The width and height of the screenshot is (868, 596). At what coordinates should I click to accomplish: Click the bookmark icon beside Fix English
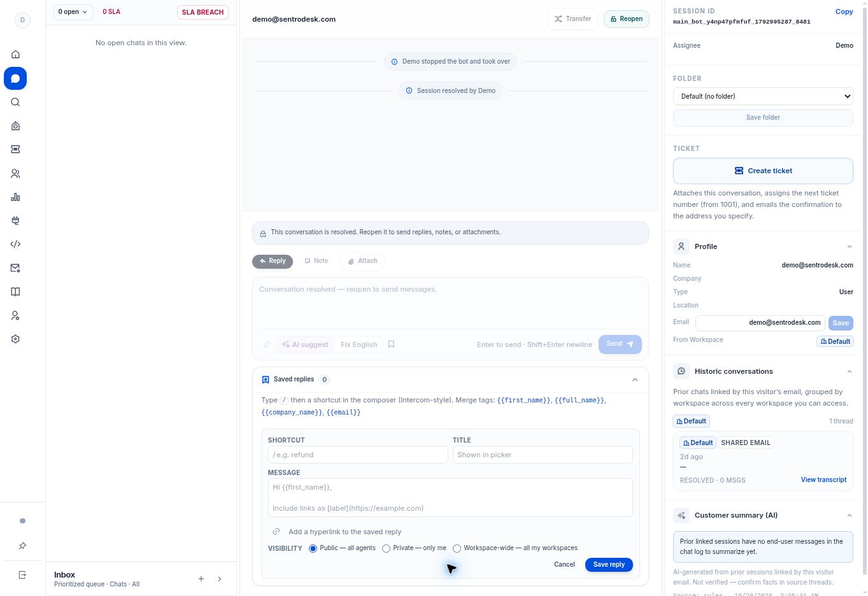(391, 344)
